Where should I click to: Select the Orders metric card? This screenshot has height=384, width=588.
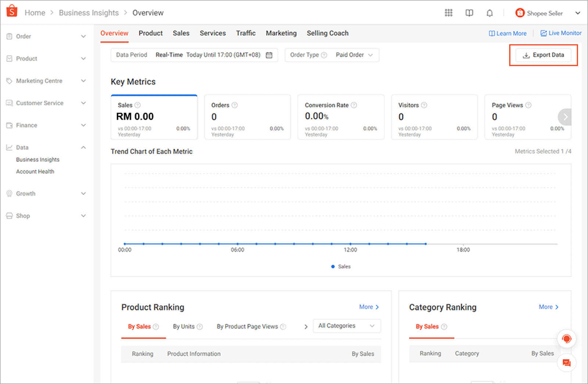click(247, 117)
